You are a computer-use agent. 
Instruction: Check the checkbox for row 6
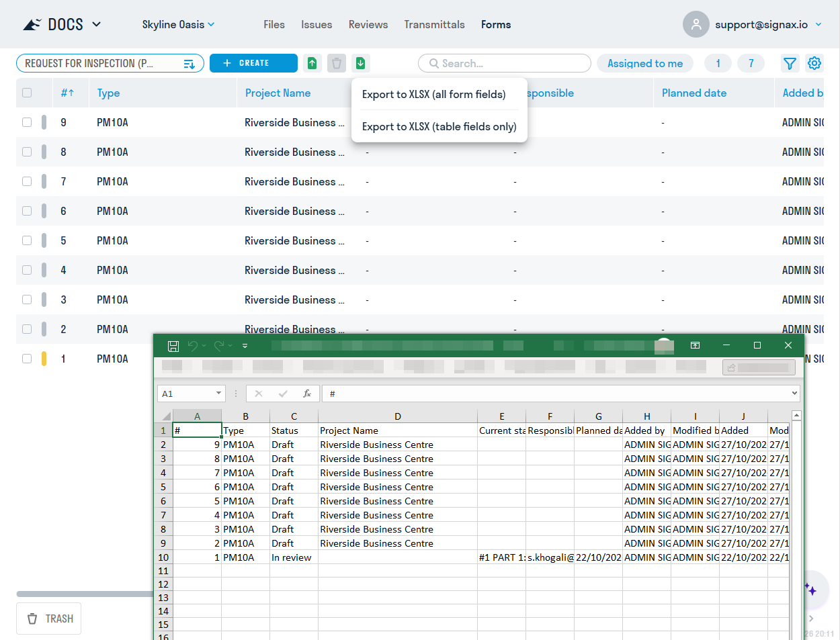pyautogui.click(x=27, y=211)
